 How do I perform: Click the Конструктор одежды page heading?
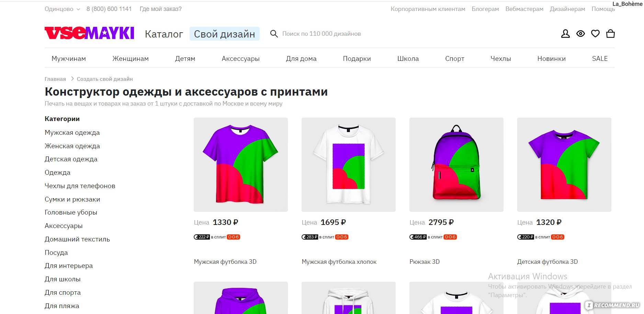[x=186, y=92]
